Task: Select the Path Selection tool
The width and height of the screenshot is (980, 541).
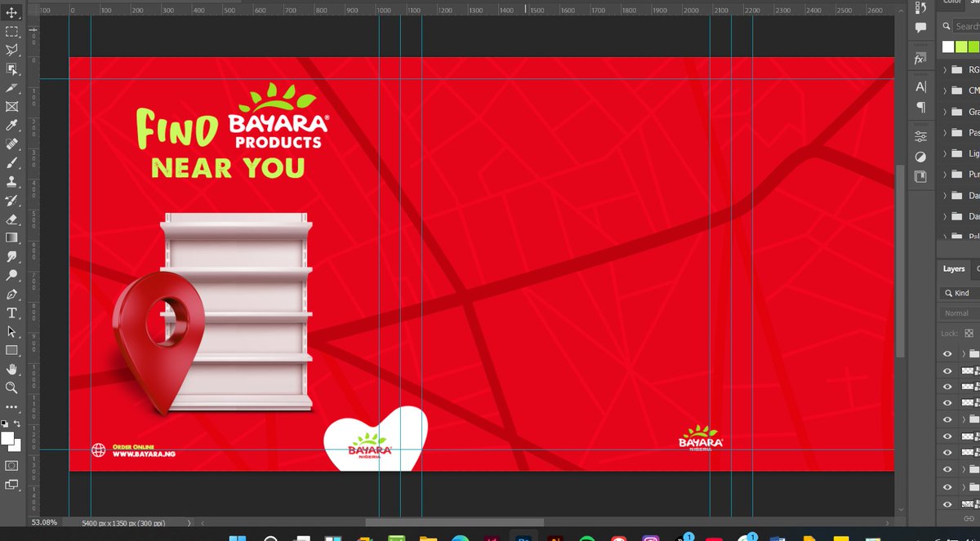Action: tap(11, 331)
